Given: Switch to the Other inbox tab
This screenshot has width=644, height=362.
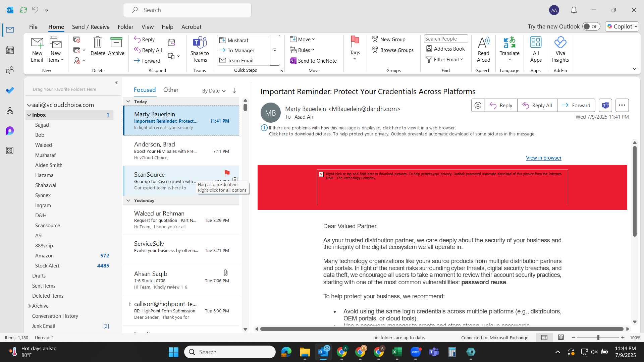Looking at the screenshot, I should (171, 90).
